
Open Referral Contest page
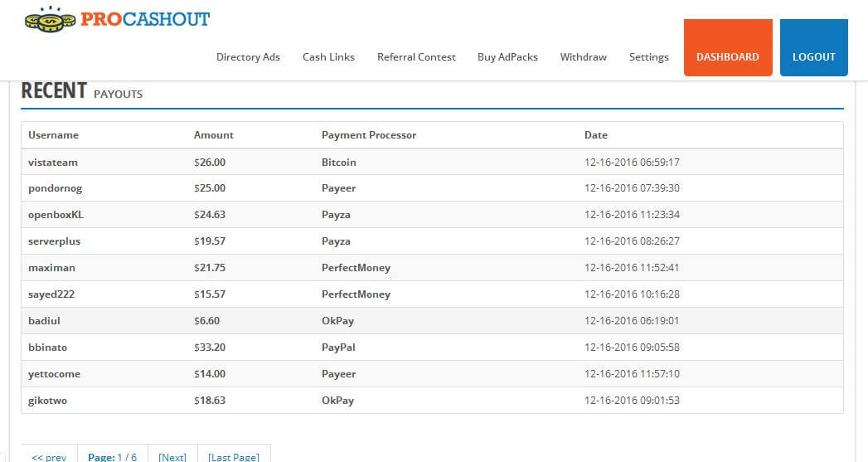416,57
